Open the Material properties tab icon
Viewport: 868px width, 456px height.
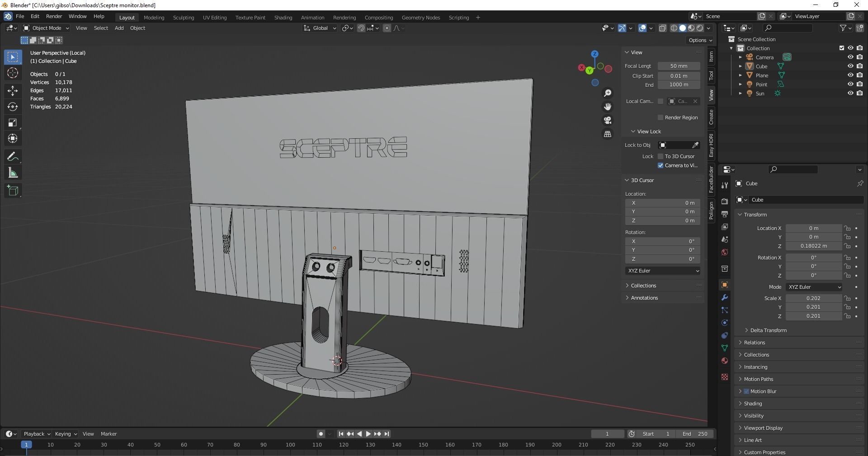[725, 361]
